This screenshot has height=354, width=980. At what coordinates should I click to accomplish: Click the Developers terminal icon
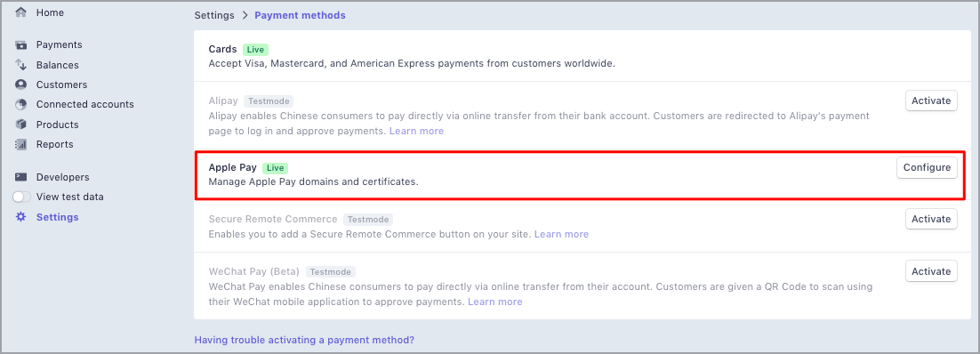point(21,177)
